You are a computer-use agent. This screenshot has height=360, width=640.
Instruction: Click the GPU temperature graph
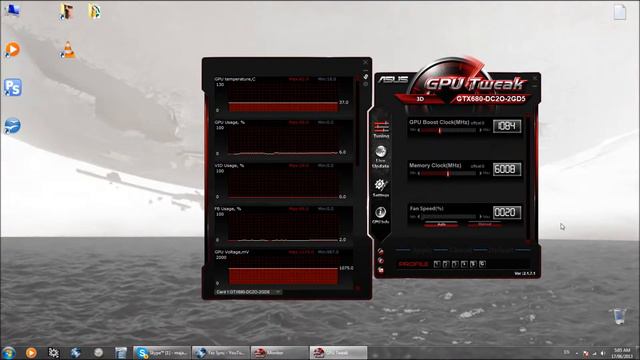click(x=283, y=96)
